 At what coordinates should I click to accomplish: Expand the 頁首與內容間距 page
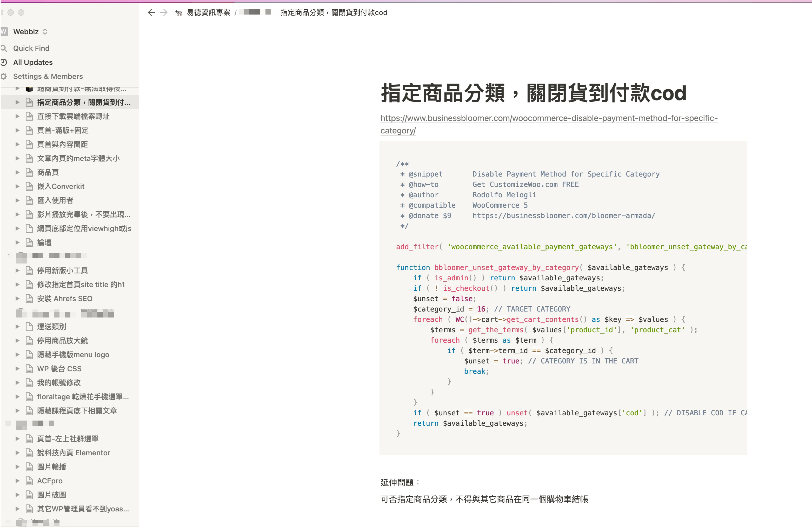click(17, 144)
